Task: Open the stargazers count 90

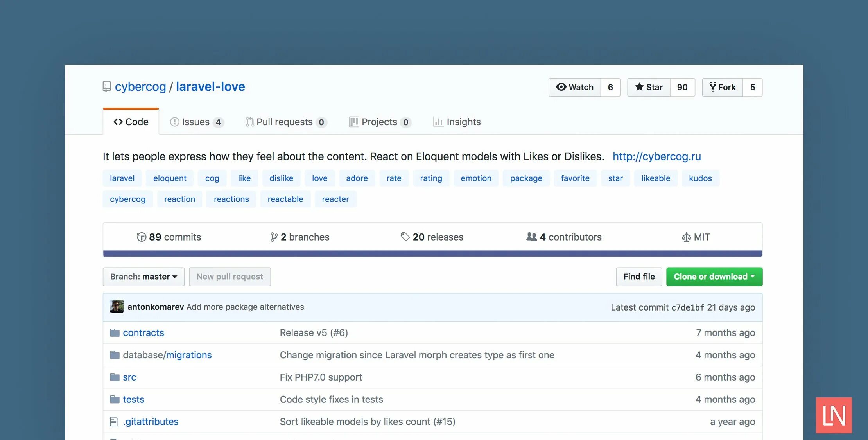Action: 682,87
